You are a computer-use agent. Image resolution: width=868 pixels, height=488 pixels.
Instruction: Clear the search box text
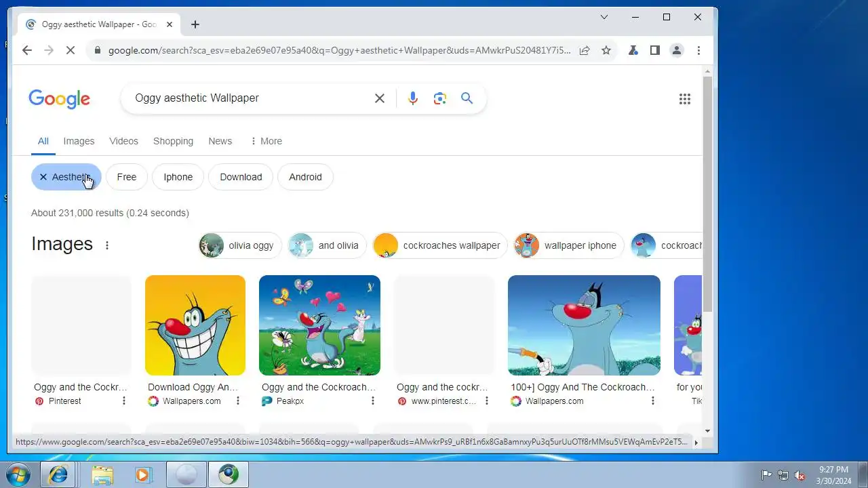(x=380, y=98)
